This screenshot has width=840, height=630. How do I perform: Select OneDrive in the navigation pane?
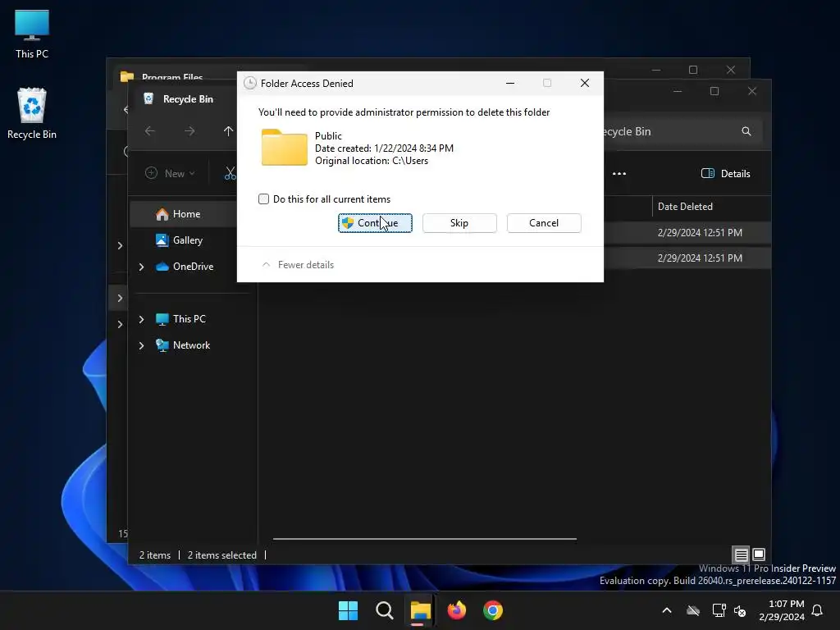pyautogui.click(x=185, y=267)
